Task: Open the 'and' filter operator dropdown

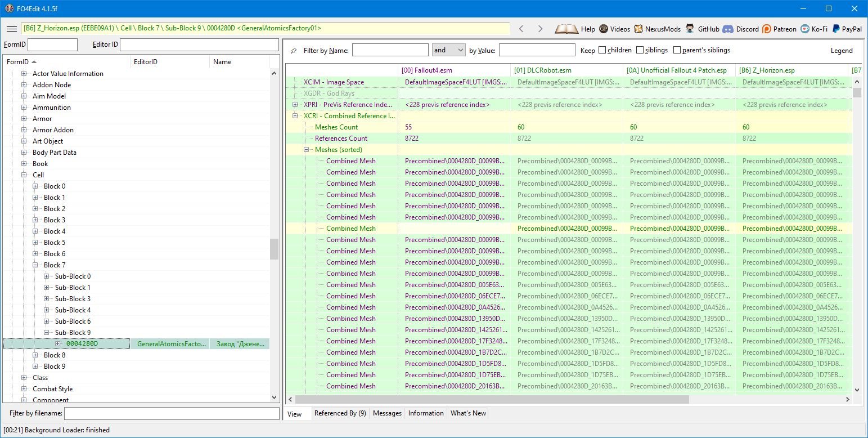Action: point(448,50)
